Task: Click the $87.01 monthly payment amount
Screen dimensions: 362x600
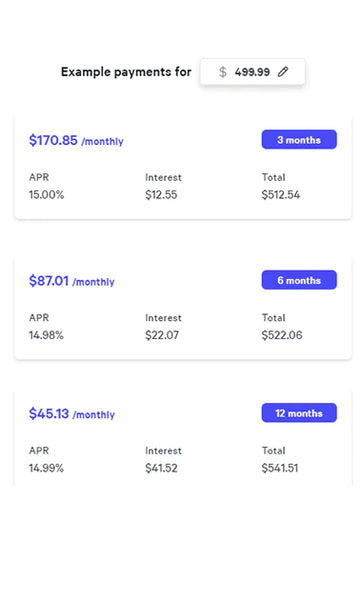Action: (49, 280)
